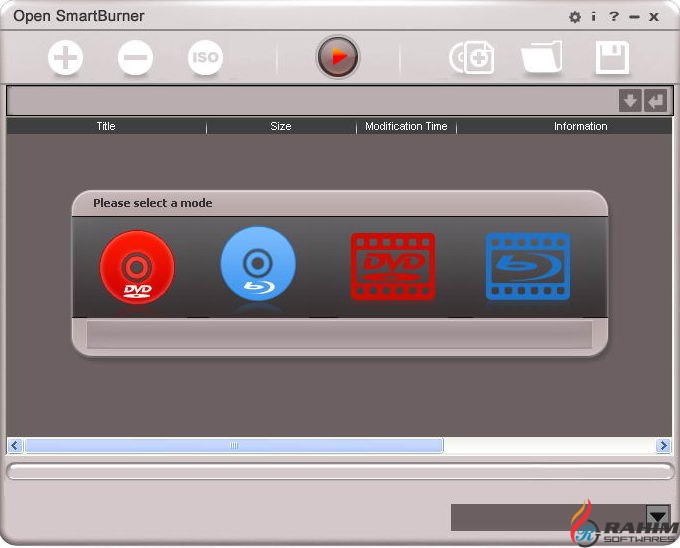Sort by the Title column header
The width and height of the screenshot is (680, 548).
click(x=106, y=126)
